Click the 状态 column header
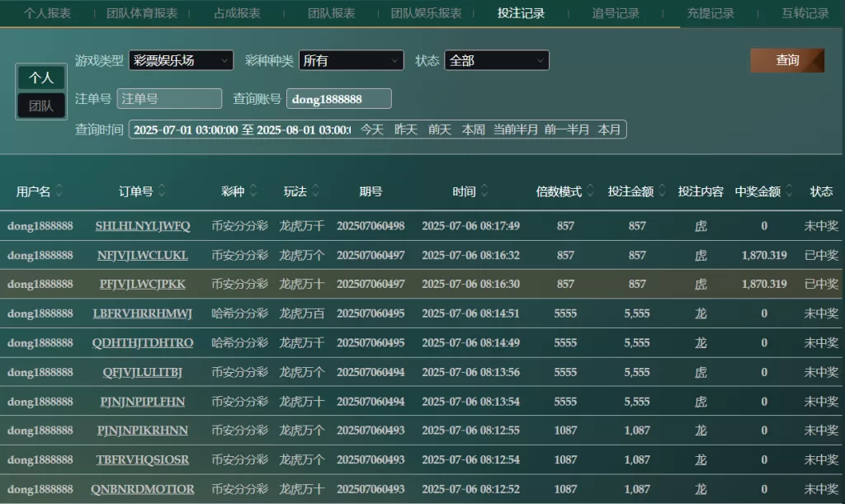 [x=821, y=191]
